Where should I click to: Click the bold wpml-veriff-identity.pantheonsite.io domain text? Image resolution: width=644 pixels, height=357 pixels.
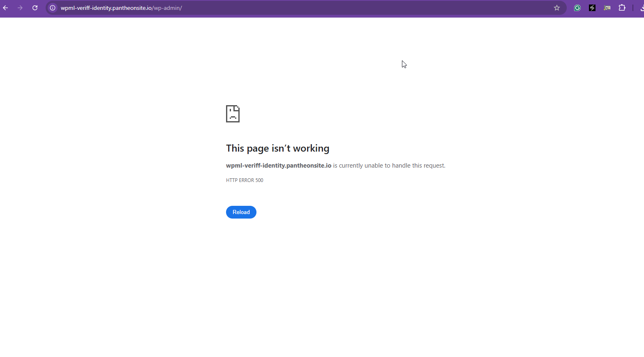pyautogui.click(x=279, y=166)
